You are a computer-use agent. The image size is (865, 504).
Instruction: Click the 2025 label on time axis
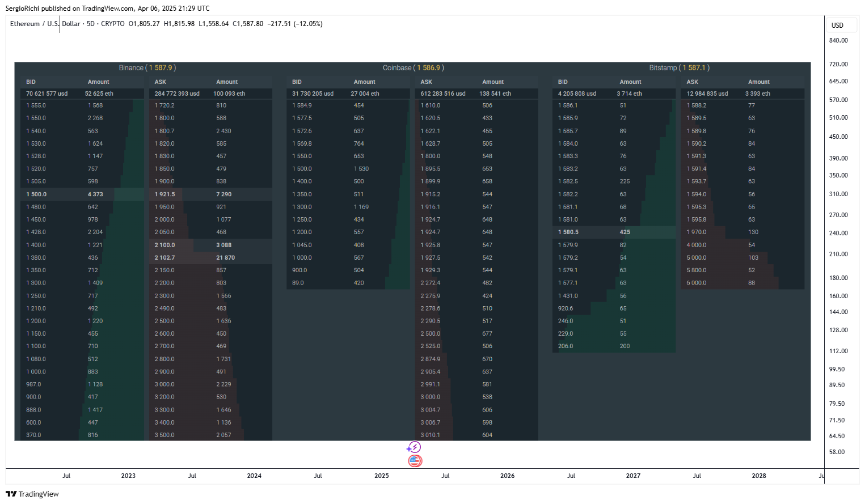382,476
